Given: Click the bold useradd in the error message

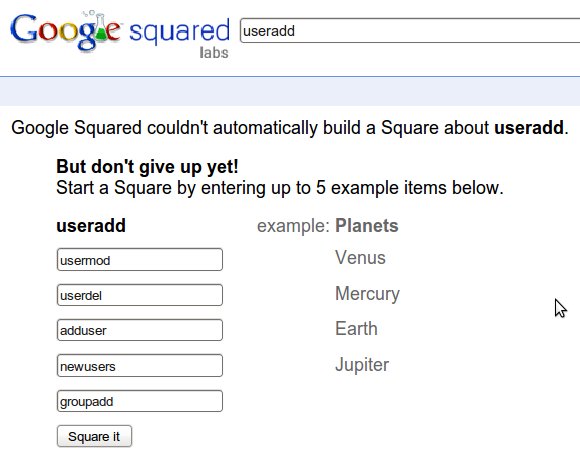Looking at the screenshot, I should pos(529,128).
